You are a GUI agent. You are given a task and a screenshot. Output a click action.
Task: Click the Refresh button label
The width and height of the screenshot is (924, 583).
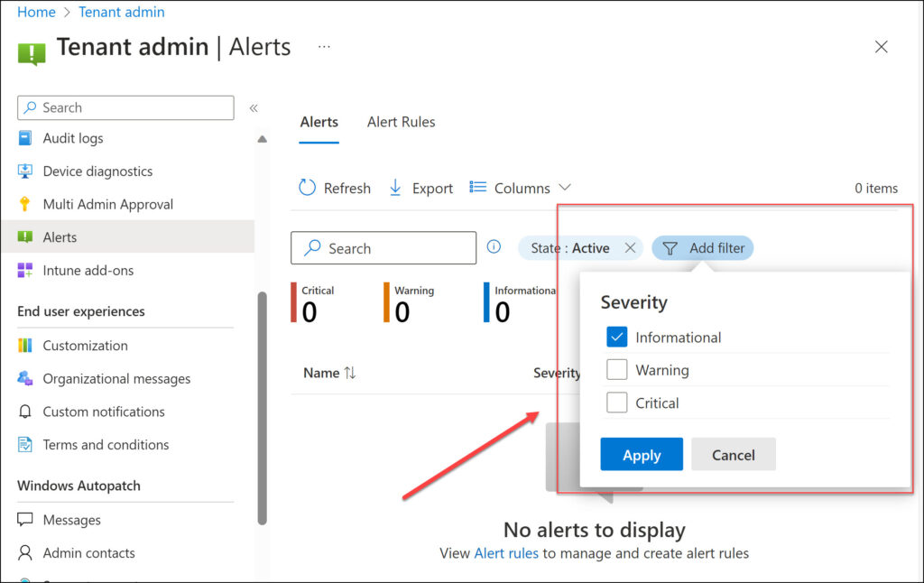click(347, 188)
